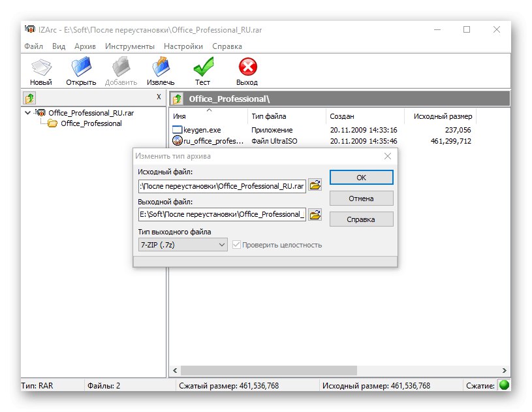Open the output file type dropdown

[x=183, y=245]
